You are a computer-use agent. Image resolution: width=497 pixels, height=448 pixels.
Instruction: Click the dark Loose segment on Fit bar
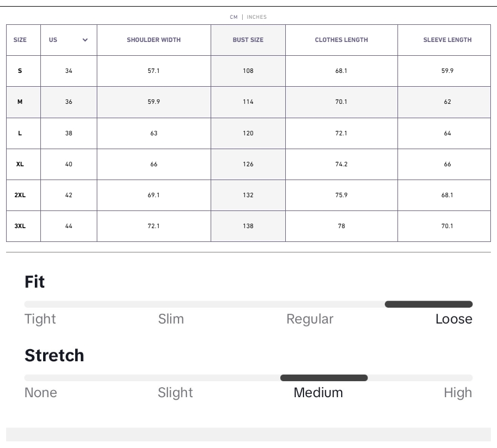pyautogui.click(x=428, y=304)
